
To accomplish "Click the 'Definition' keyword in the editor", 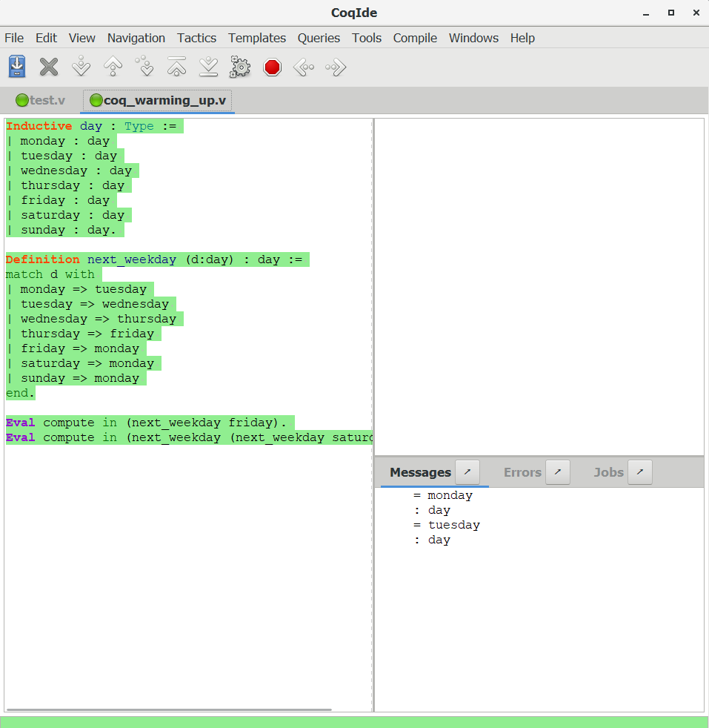I will point(43,259).
